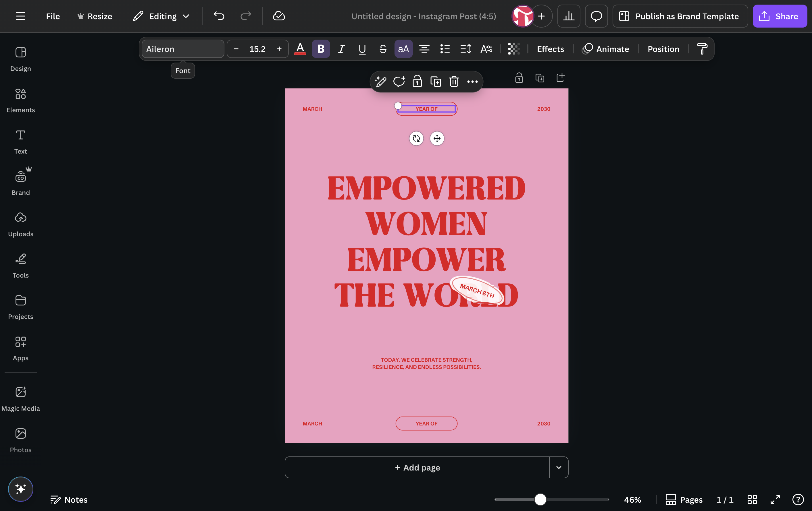Click Publish as Brand Template

tap(680, 16)
